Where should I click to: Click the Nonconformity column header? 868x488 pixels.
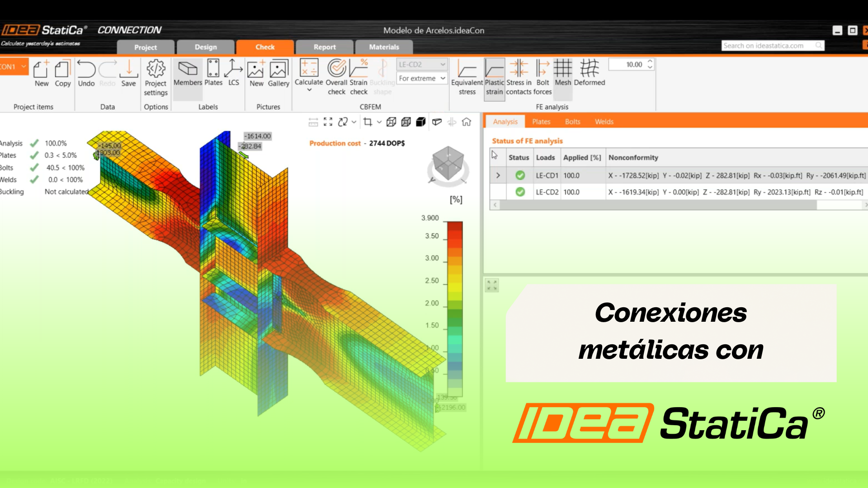[x=633, y=157]
